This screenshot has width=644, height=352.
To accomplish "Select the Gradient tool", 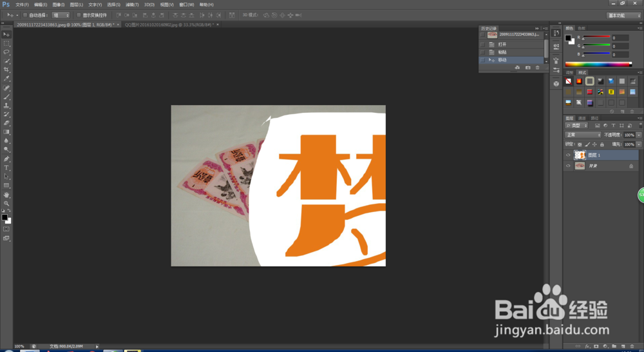I will tap(6, 132).
